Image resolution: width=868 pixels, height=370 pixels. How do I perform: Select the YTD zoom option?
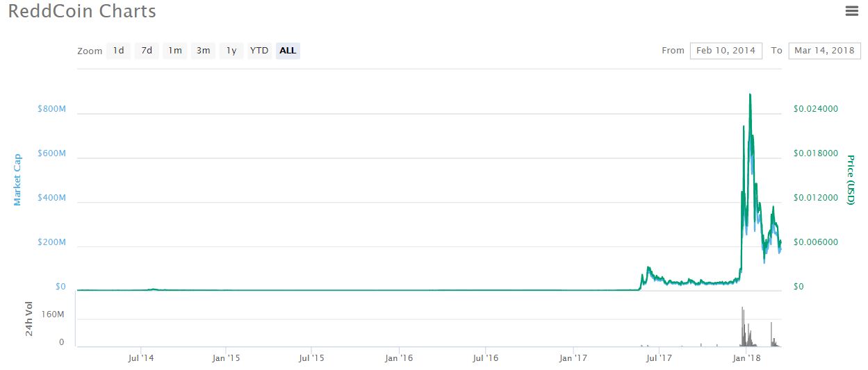(x=259, y=51)
